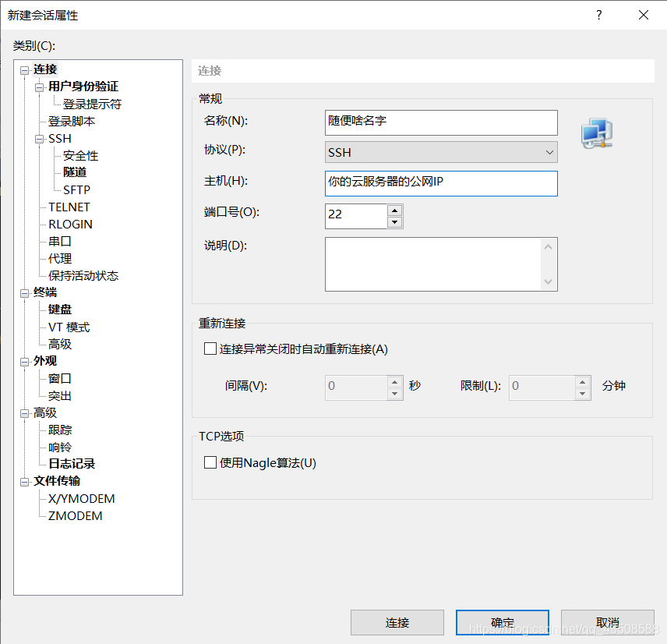667x644 pixels.
Task: Click the 连接 button
Action: click(397, 623)
